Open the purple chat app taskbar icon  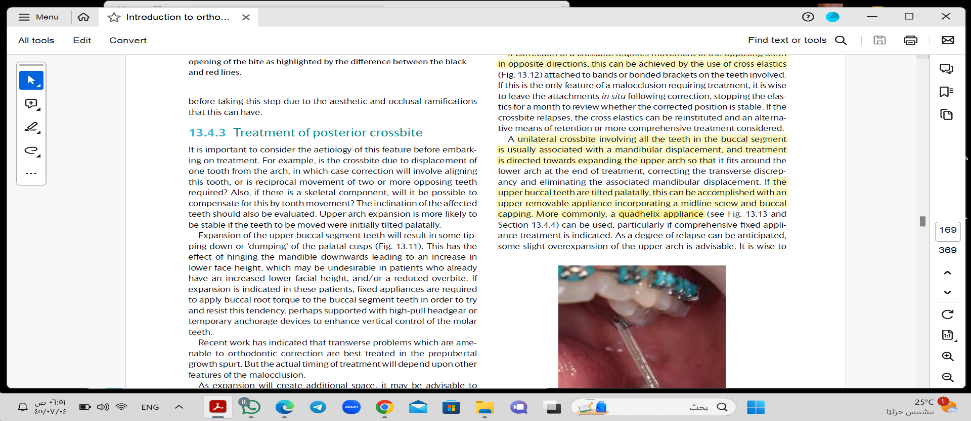pyautogui.click(x=517, y=407)
